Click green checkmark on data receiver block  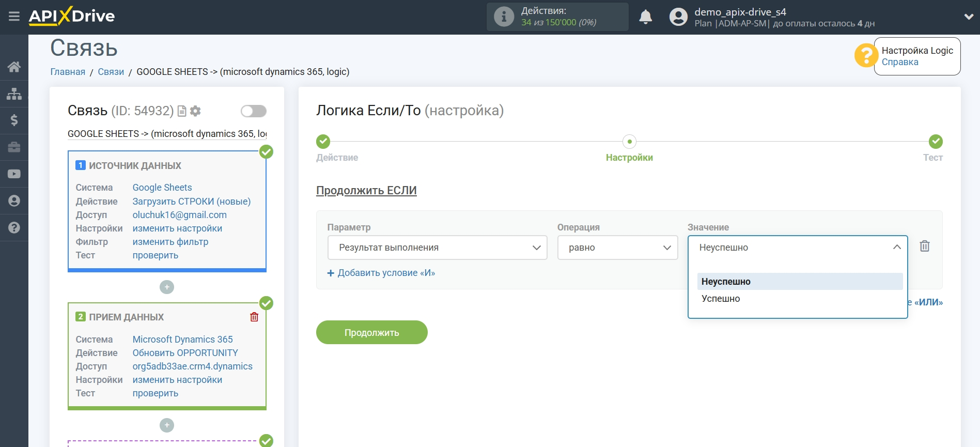(266, 303)
